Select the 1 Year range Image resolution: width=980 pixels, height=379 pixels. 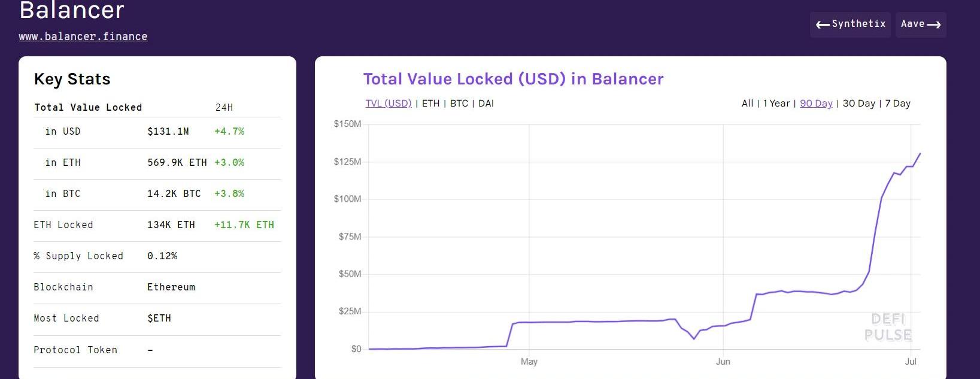click(776, 103)
